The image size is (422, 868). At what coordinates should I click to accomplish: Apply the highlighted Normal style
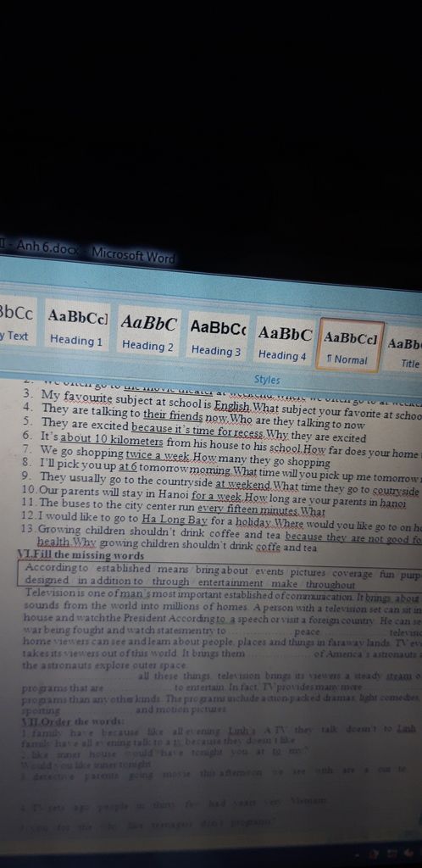(x=353, y=346)
